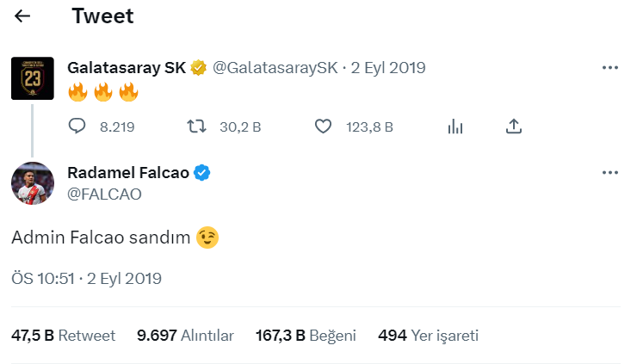The image size is (637, 364).
Task: Open three-dot menu on Radamel Falcao tweet
Action: 610,173
